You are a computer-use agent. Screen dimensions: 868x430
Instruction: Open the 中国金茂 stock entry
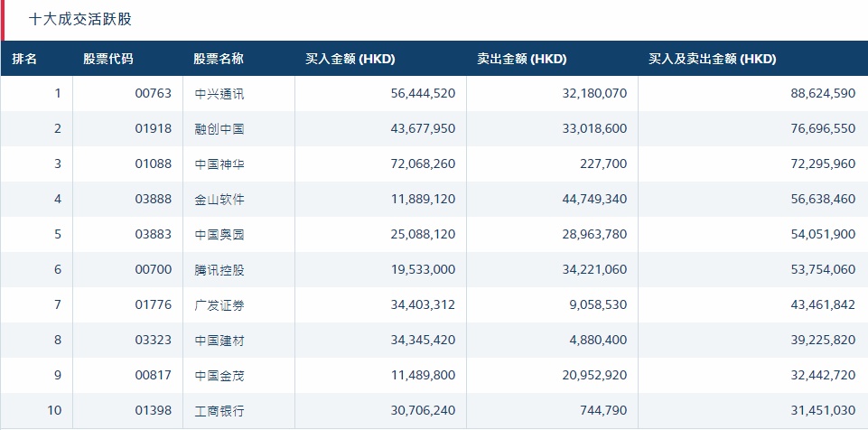pos(219,376)
